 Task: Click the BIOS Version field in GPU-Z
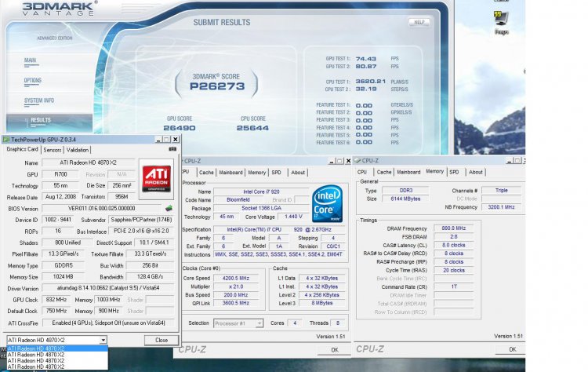(x=102, y=208)
